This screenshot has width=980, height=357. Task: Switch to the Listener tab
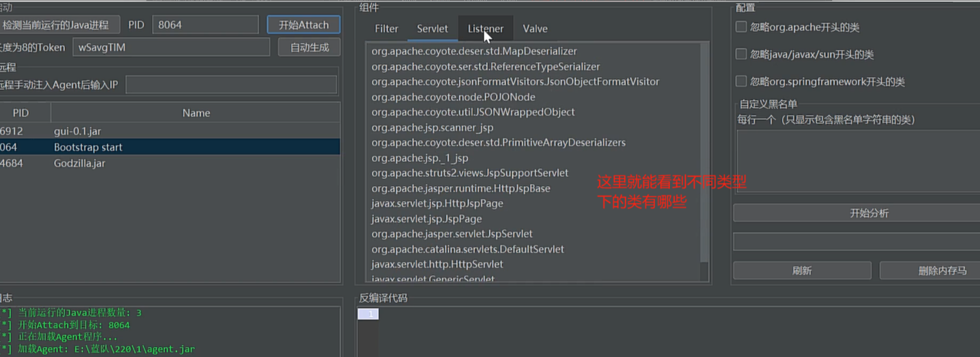pyautogui.click(x=485, y=28)
